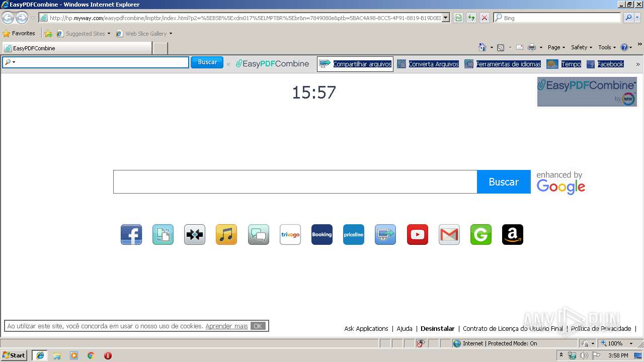Image resolution: width=644 pixels, height=362 pixels.
Task: Open a new blank tab
Action: pos(160,48)
